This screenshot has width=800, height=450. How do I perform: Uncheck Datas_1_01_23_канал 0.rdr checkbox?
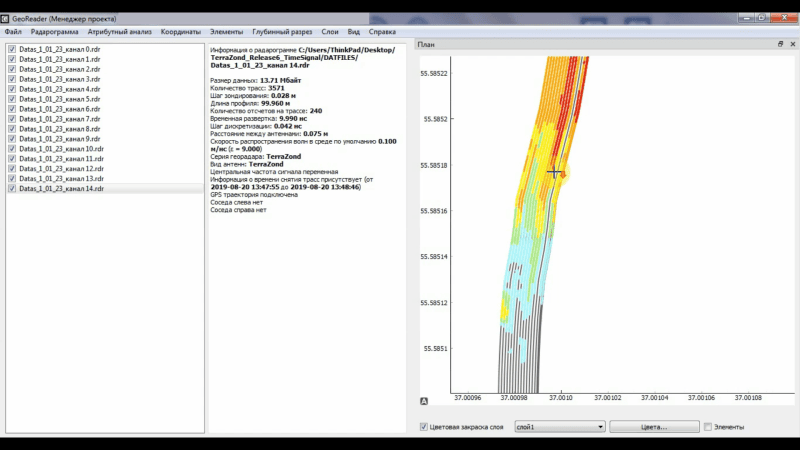pyautogui.click(x=11, y=49)
